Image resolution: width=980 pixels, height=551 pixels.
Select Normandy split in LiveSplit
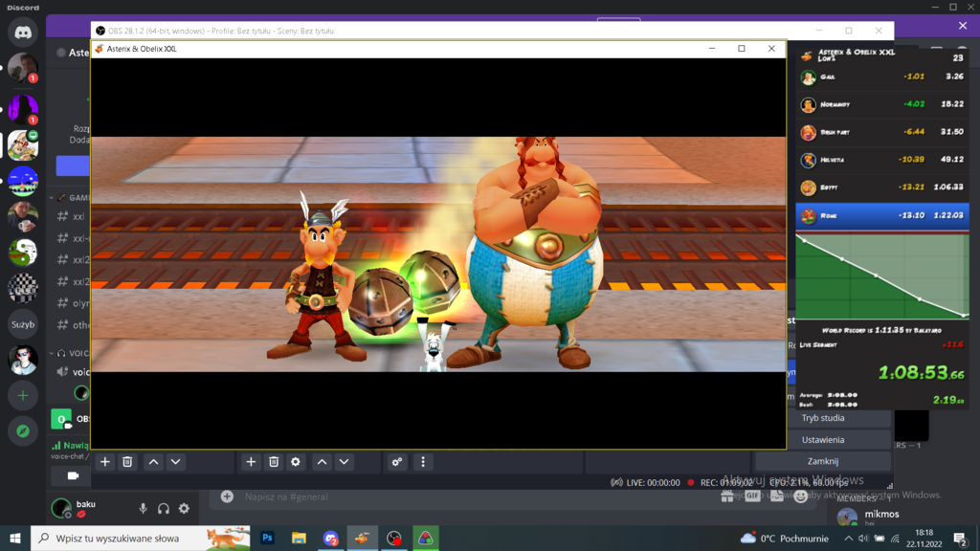coord(882,104)
